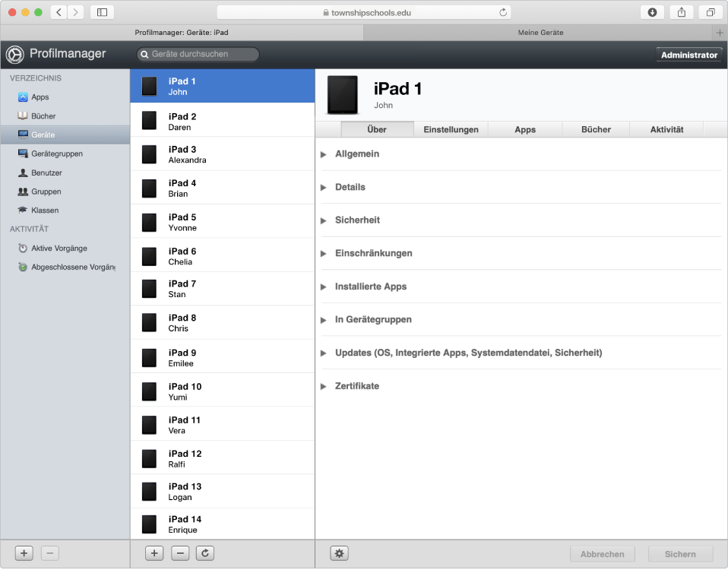Open Bücher in the sidebar
728x570 pixels.
click(65, 116)
